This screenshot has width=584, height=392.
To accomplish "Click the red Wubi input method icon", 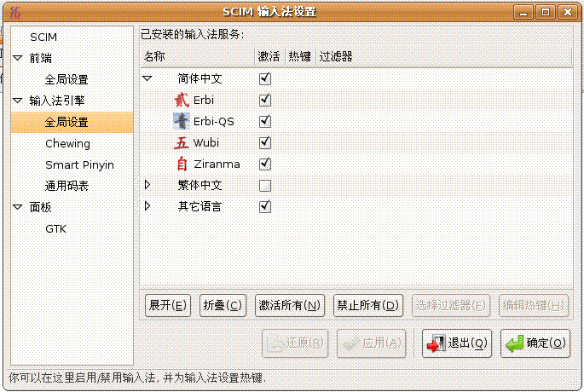I will click(x=182, y=142).
